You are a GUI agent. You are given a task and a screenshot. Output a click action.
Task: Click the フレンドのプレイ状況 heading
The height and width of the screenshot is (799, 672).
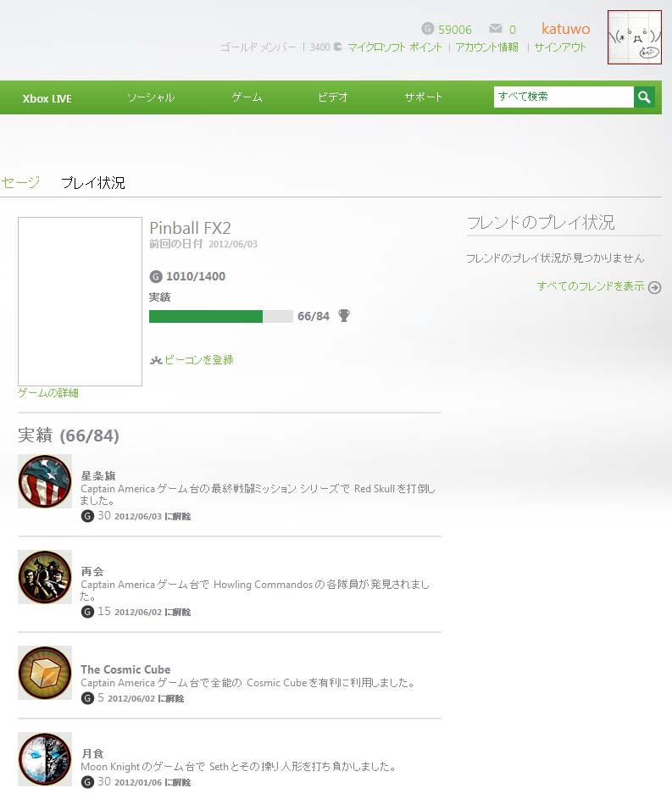click(x=541, y=222)
